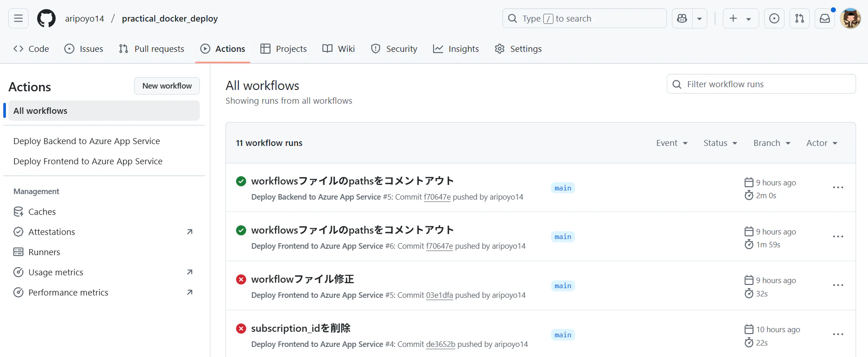This screenshot has width=868, height=357.
Task: Expand the Event filter dropdown
Action: point(672,143)
